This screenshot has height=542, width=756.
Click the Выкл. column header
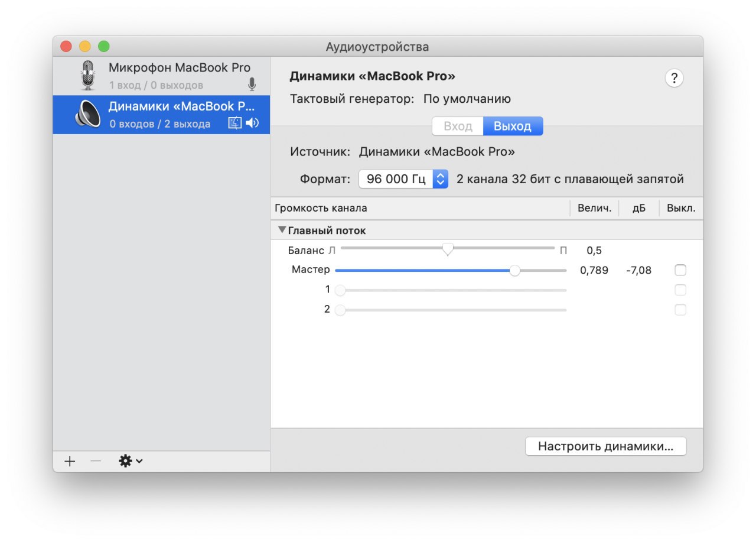tap(681, 208)
